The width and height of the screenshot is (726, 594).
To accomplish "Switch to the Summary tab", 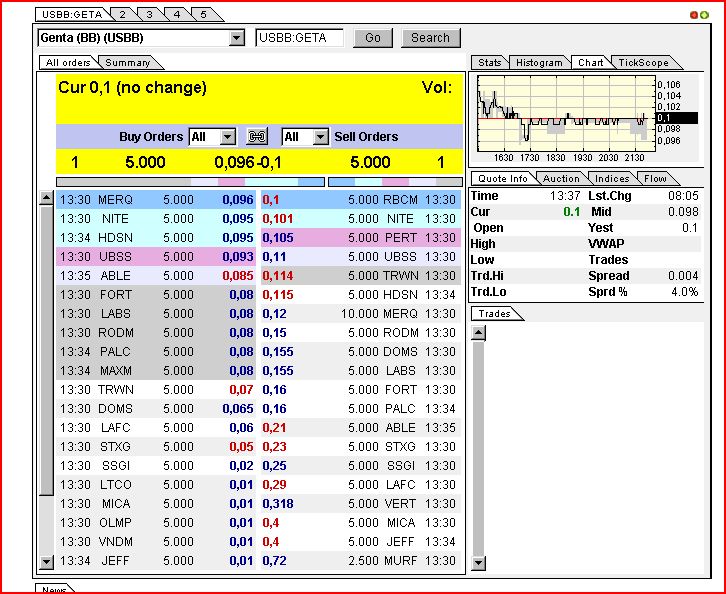I will pyautogui.click(x=128, y=63).
